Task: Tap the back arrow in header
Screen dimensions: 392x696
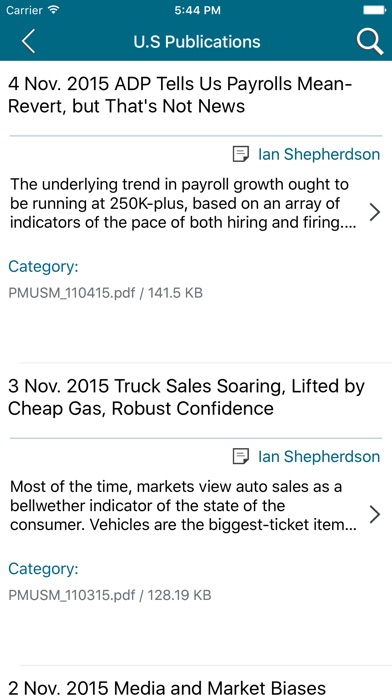Action: [28, 42]
